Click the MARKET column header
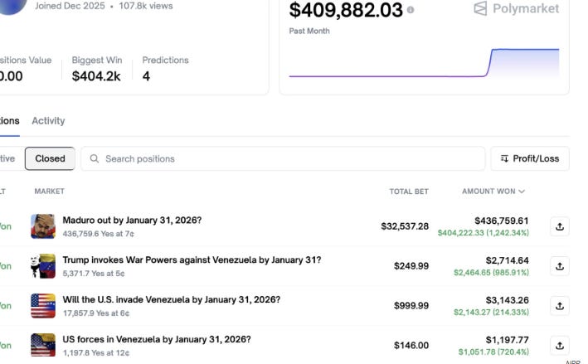 click(50, 192)
